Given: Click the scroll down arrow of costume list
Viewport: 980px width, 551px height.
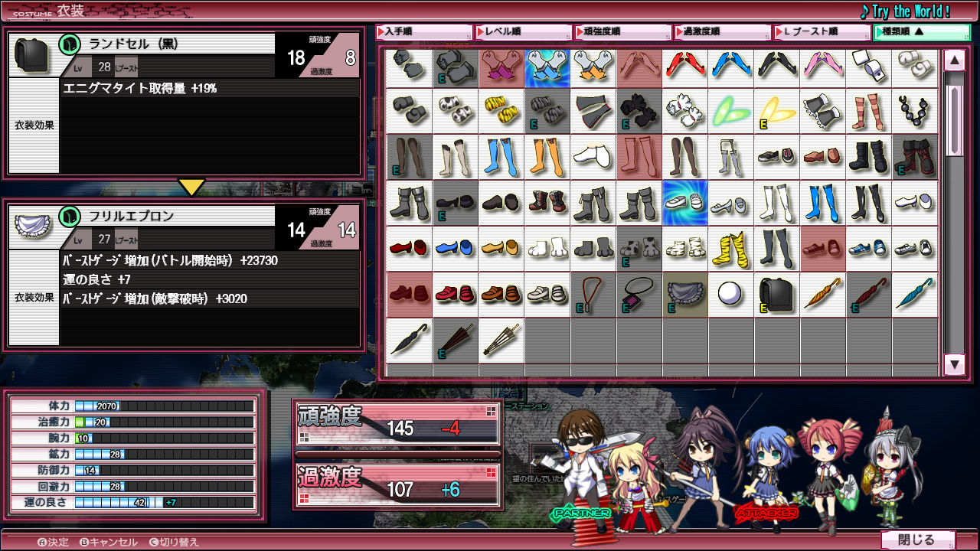Looking at the screenshot, I should (954, 364).
